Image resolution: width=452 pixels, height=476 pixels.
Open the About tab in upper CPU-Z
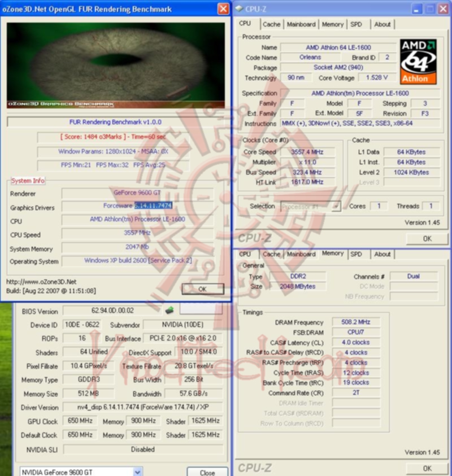pos(382,24)
